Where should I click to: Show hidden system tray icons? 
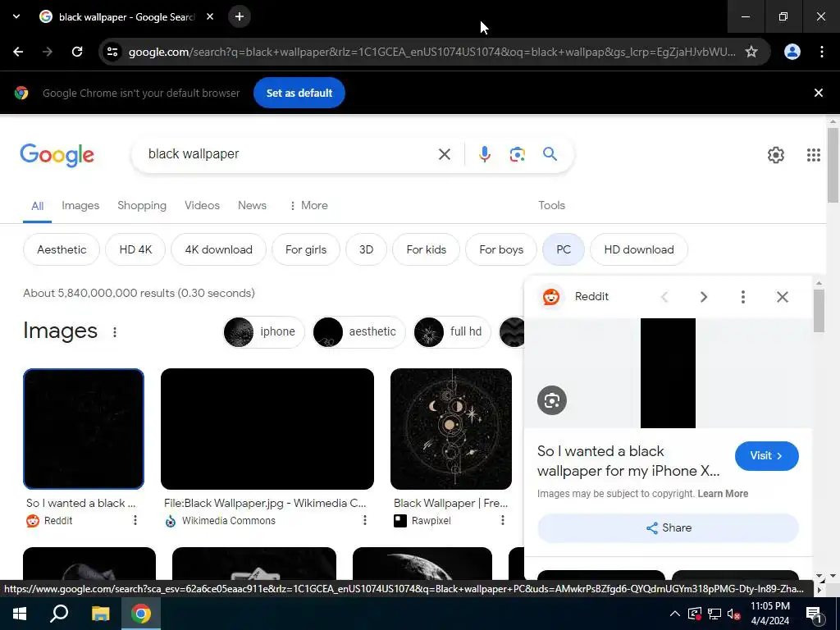pos(675,614)
